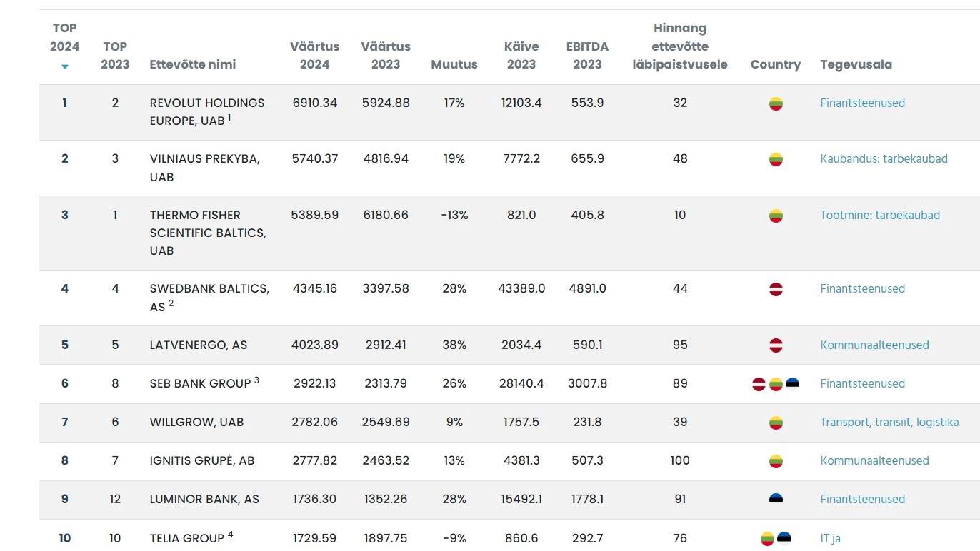Click the Latvian flag in Swedbank Baltics row
This screenshot has height=551, width=980.
tap(776, 289)
